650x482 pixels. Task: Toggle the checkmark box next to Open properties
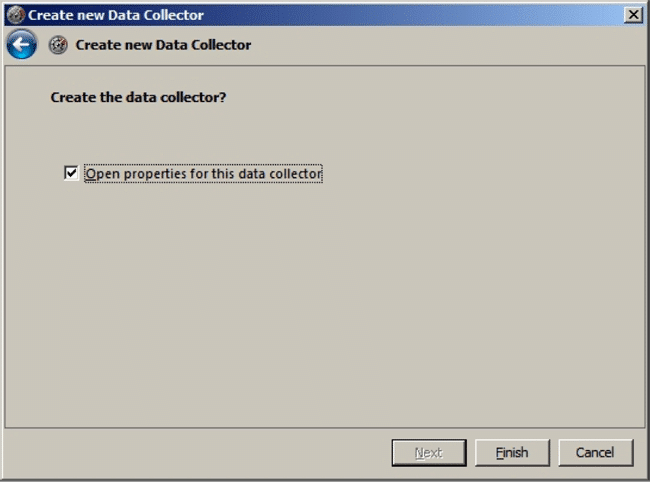[x=71, y=173]
